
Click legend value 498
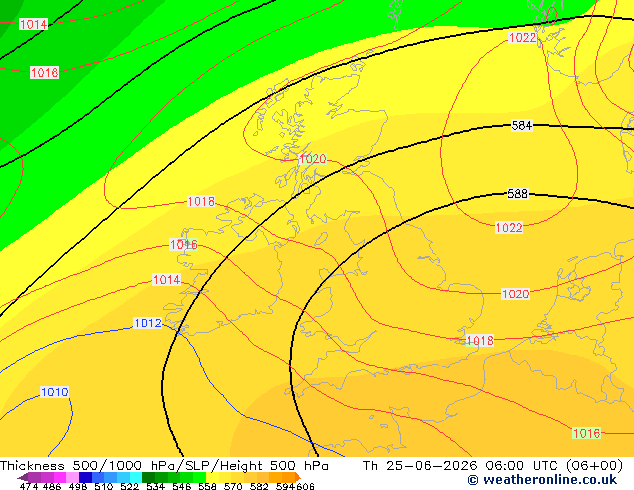click(x=78, y=486)
